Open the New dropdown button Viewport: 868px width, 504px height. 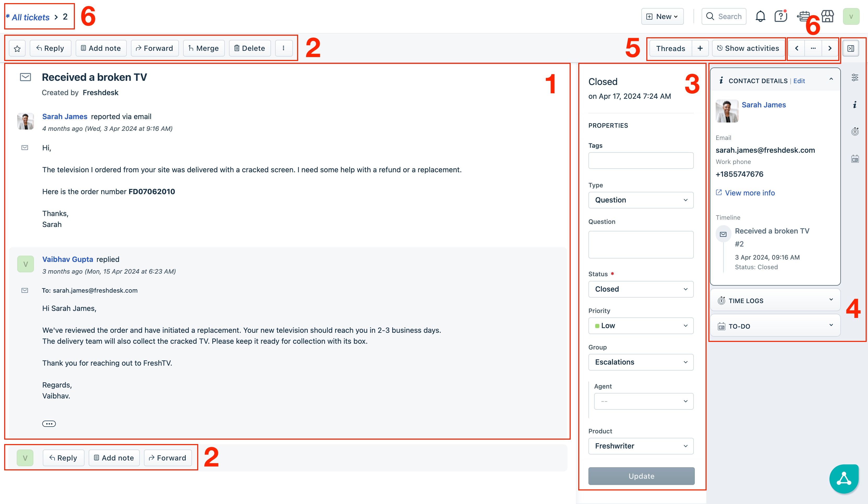[x=662, y=16]
